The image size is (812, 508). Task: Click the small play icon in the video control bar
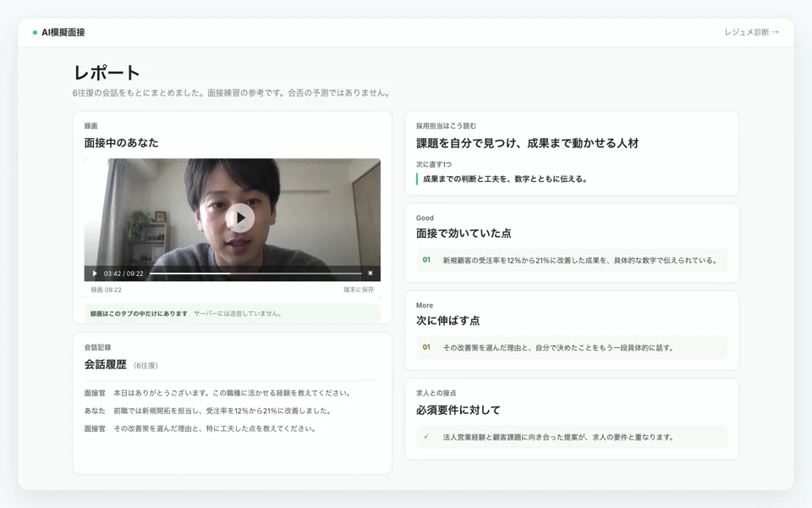pyautogui.click(x=95, y=273)
